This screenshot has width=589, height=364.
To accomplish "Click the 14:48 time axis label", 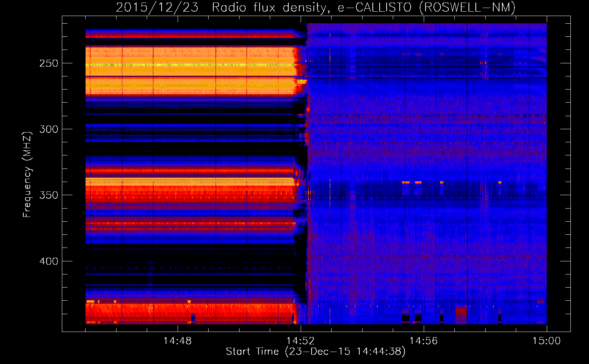I will coord(177,341).
